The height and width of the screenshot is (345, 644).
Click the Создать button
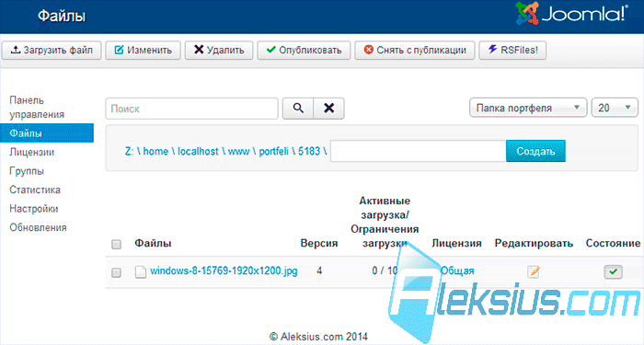point(535,151)
